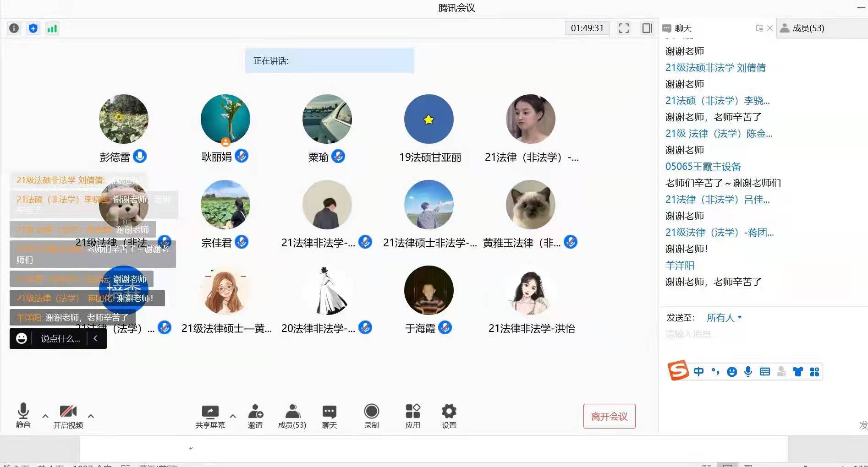Toggle Sogou Chinese/English input mode
Viewport: 868px width, 467px height.
698,371
